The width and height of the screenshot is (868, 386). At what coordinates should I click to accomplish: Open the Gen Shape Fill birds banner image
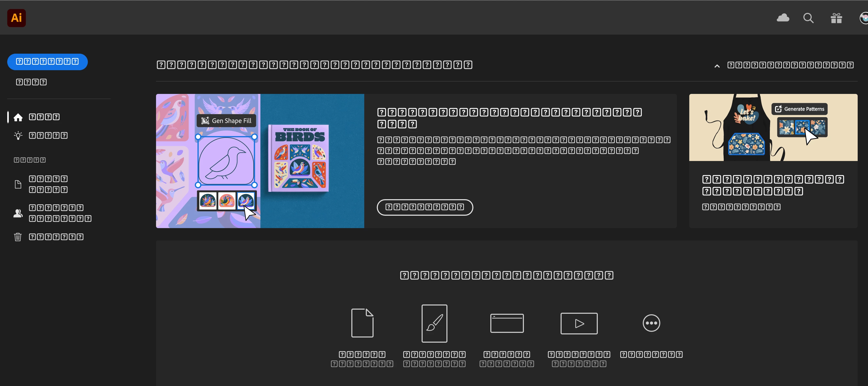(260, 161)
